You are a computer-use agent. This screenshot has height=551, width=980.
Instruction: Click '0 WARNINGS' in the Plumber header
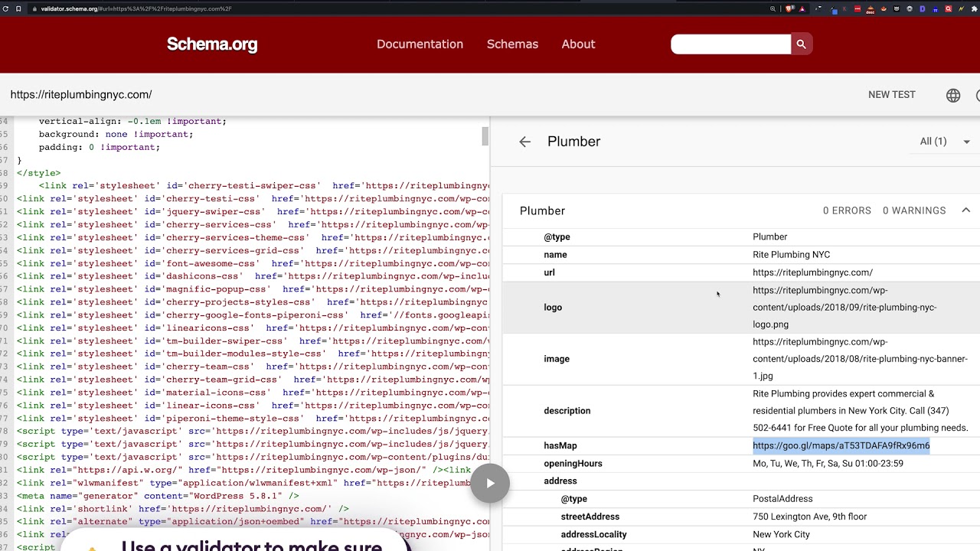tap(914, 210)
